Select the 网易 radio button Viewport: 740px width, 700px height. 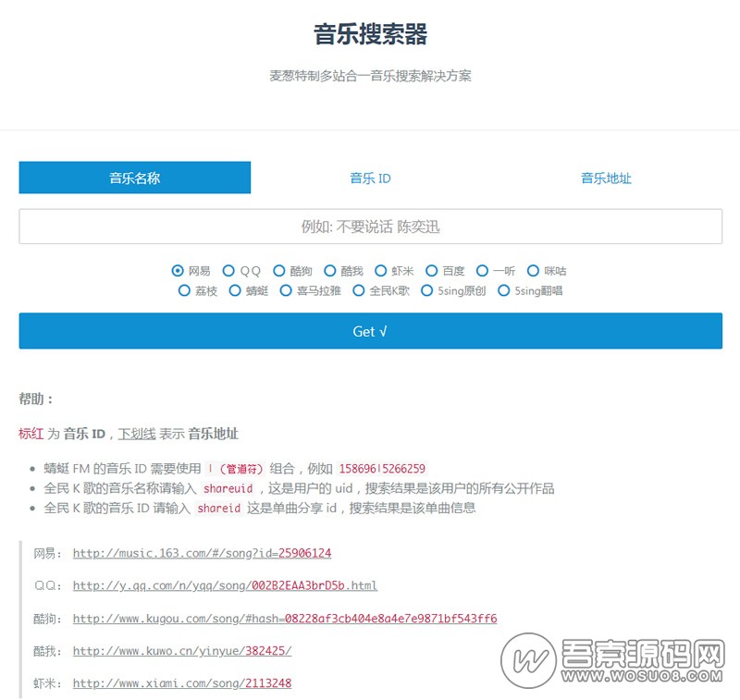click(x=178, y=271)
